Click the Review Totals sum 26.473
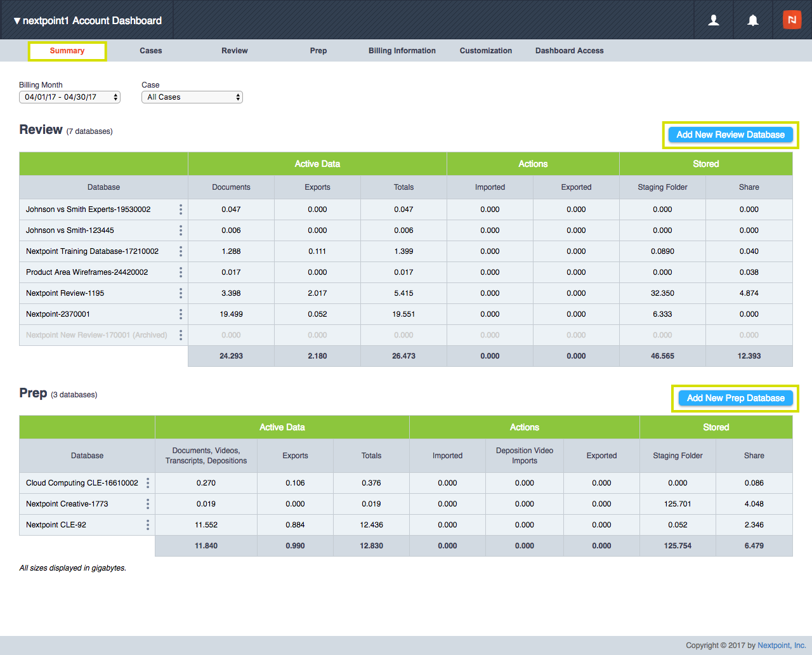812x655 pixels. tap(403, 356)
